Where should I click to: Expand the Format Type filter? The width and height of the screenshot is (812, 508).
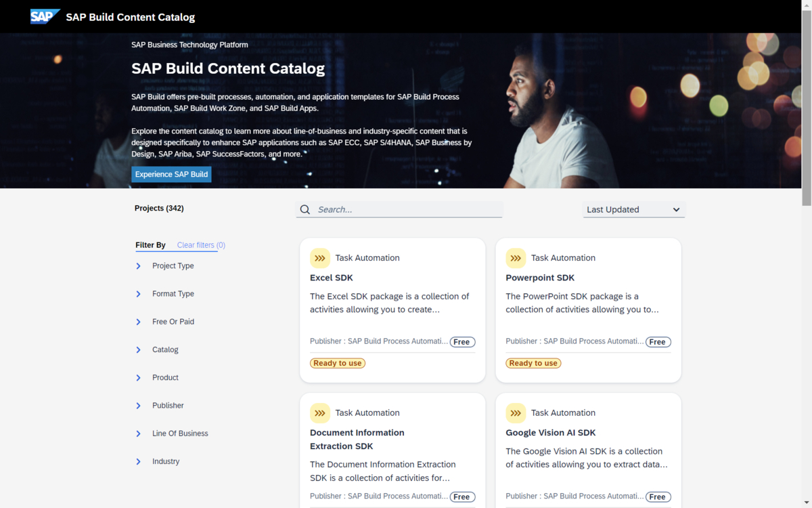click(139, 294)
